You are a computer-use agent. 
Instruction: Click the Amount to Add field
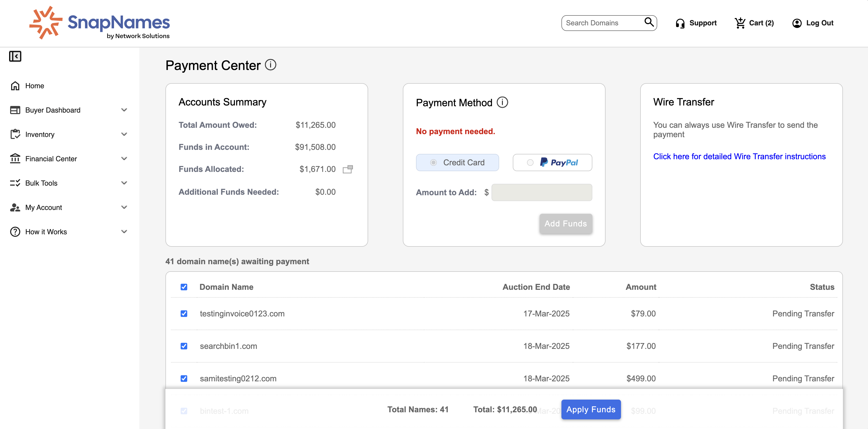click(542, 192)
